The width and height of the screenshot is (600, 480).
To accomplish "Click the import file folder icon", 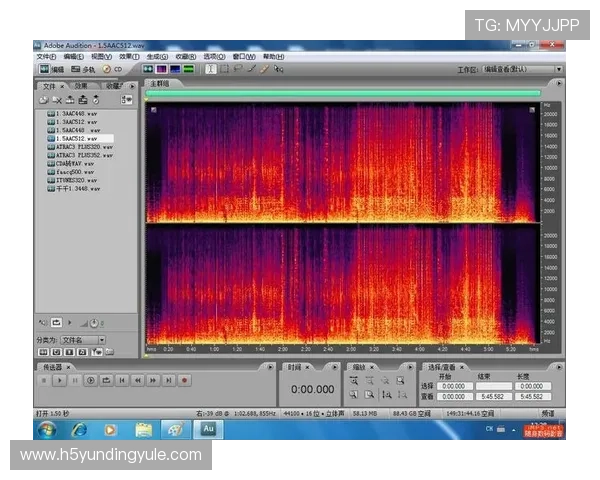I will click(x=43, y=100).
